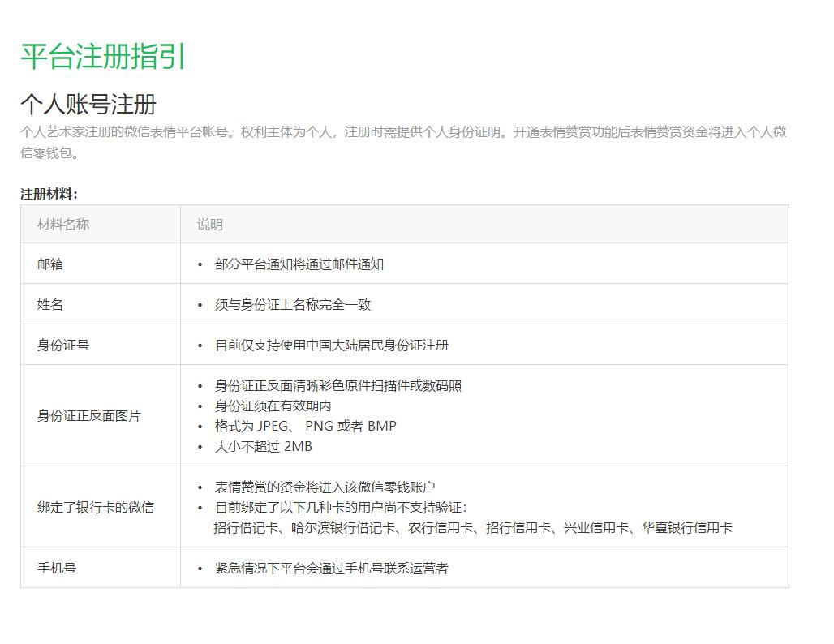Click the text 须与身份证上名称完全一致
834x644 pixels.
click(x=293, y=305)
